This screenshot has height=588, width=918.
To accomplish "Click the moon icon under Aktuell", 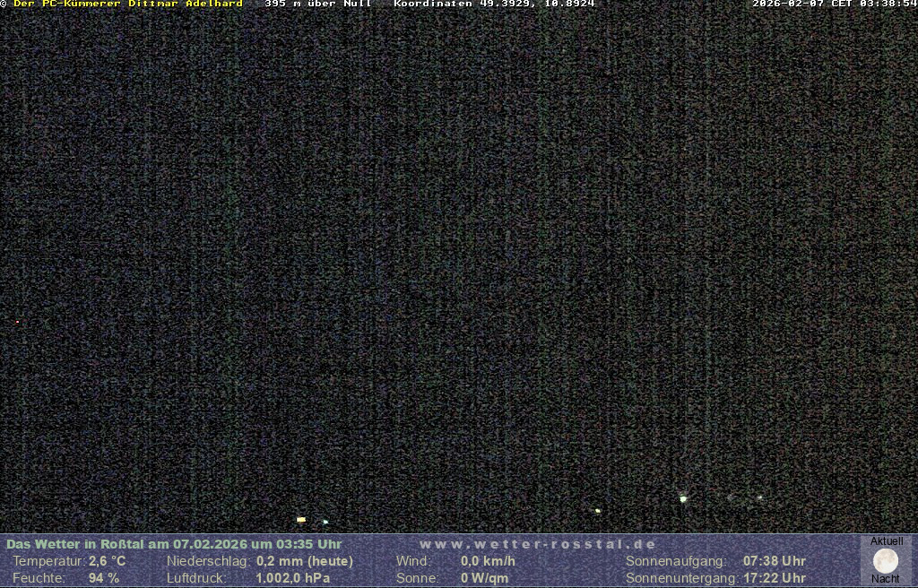I will pos(885,561).
